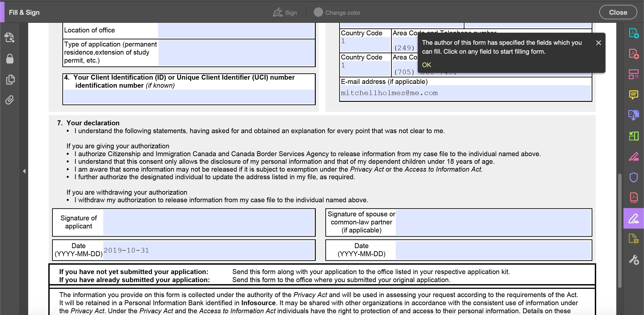Image resolution: width=644 pixels, height=315 pixels.
Task: Click the Client ID number field
Action: [x=189, y=97]
